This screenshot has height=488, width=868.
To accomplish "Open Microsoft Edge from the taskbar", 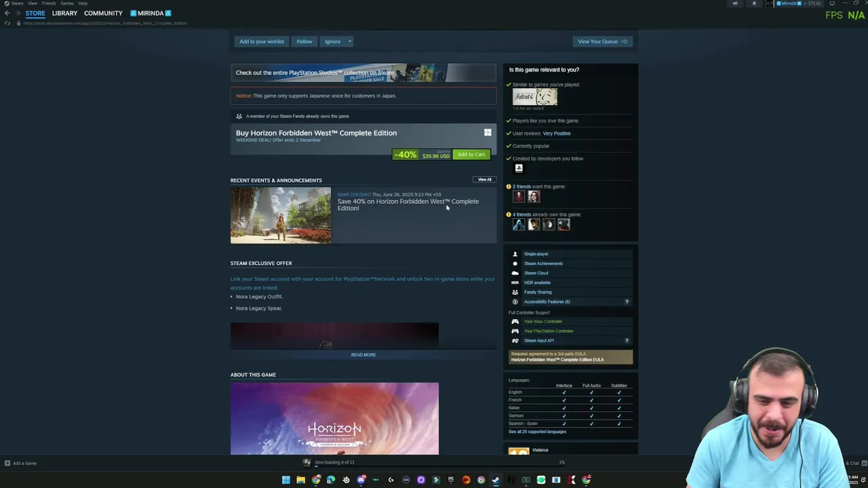I will pos(331,480).
